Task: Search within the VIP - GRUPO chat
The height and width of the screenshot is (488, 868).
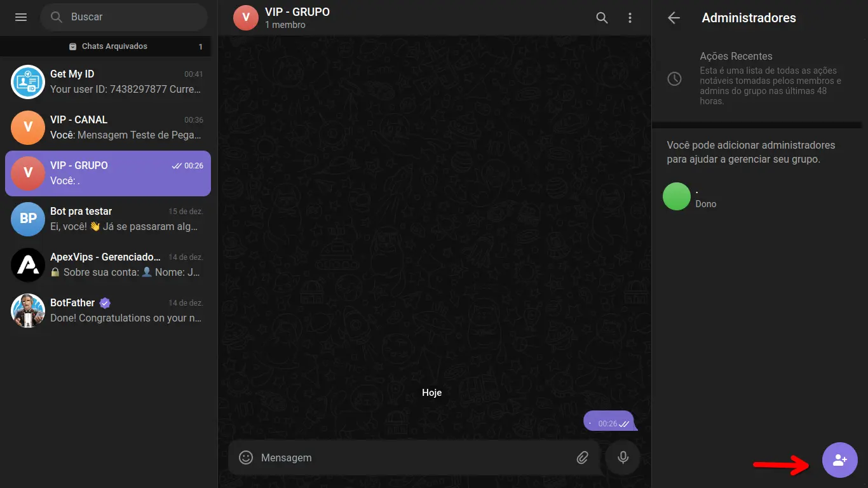Action: click(602, 18)
